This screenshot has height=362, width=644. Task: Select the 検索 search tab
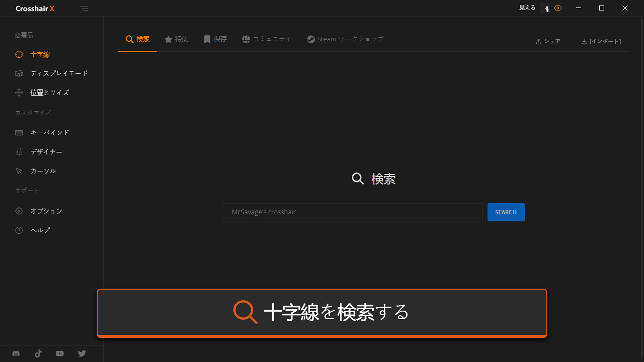tap(138, 39)
